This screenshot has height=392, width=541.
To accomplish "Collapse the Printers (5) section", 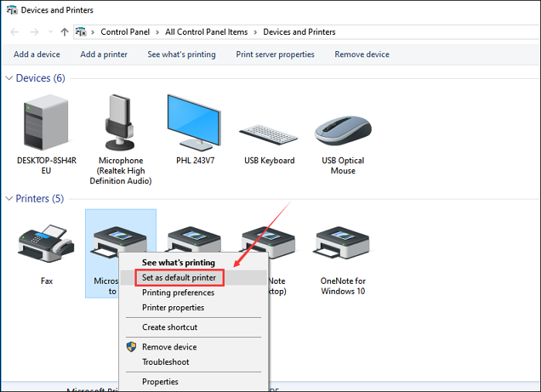I will click(9, 199).
